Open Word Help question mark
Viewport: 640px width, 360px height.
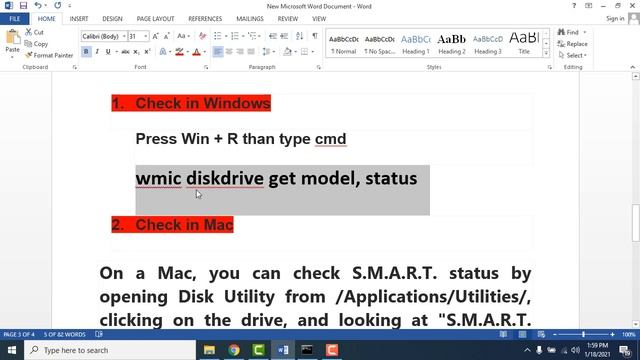point(574,6)
